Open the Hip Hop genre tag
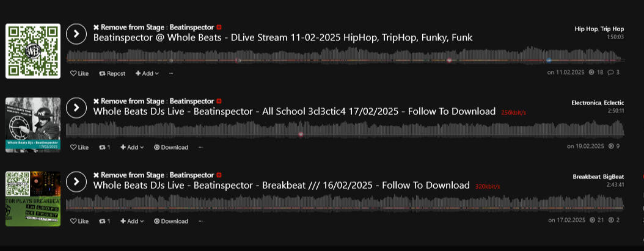This screenshot has height=251, width=644. [586, 29]
